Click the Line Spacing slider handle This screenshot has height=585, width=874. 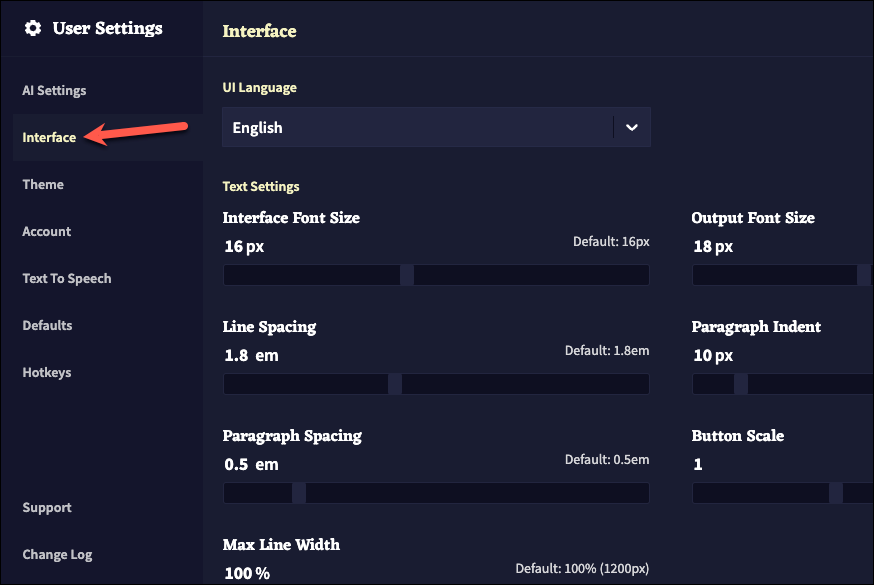(395, 384)
